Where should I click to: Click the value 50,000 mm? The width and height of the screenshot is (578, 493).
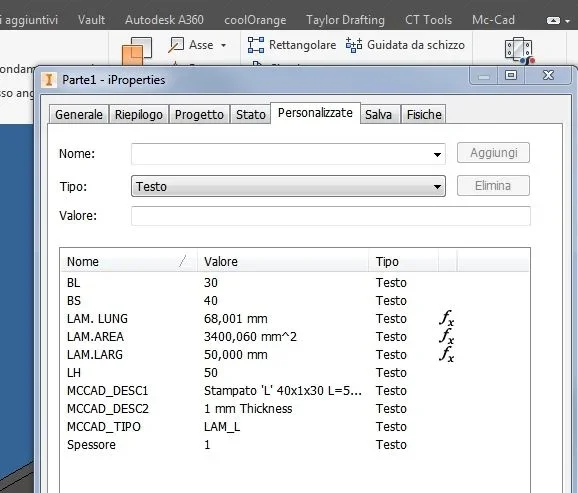(236, 355)
